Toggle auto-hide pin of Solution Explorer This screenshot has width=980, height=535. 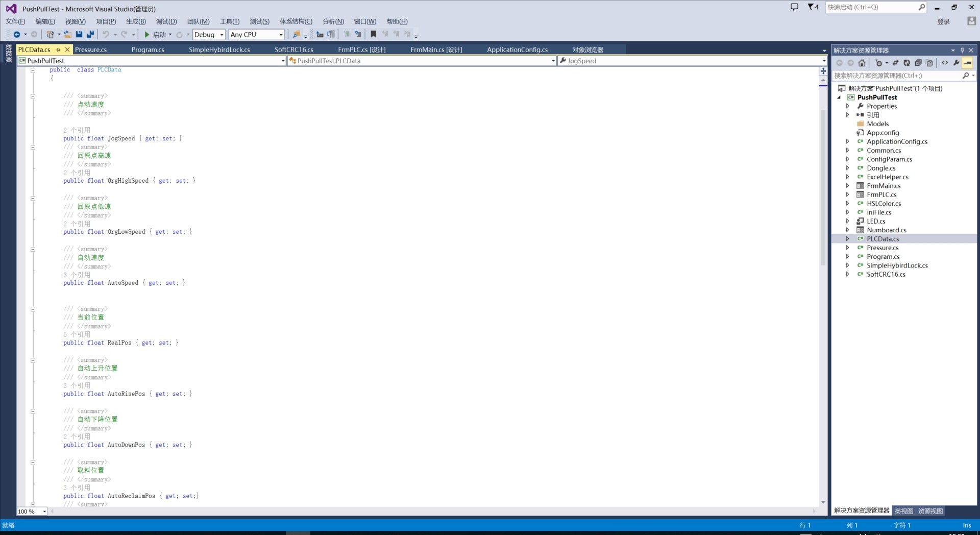962,50
